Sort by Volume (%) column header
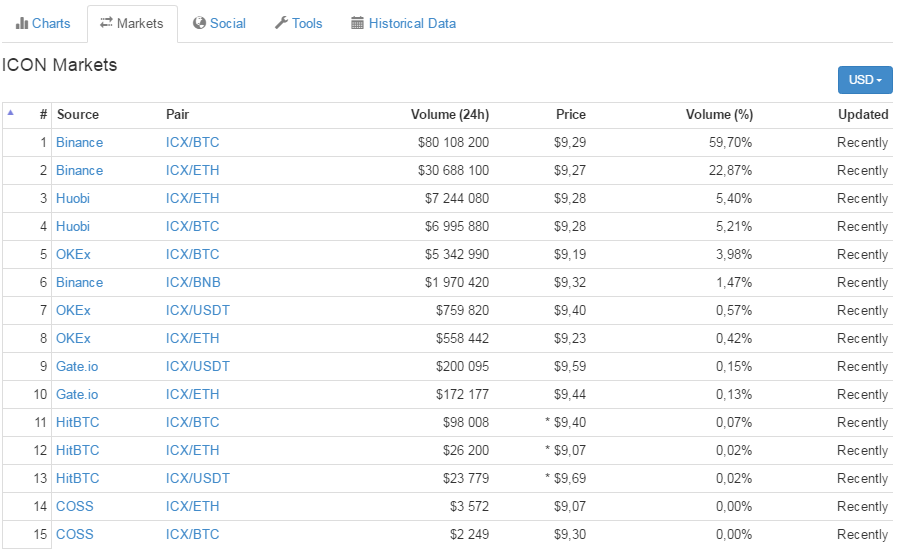 [x=719, y=114]
